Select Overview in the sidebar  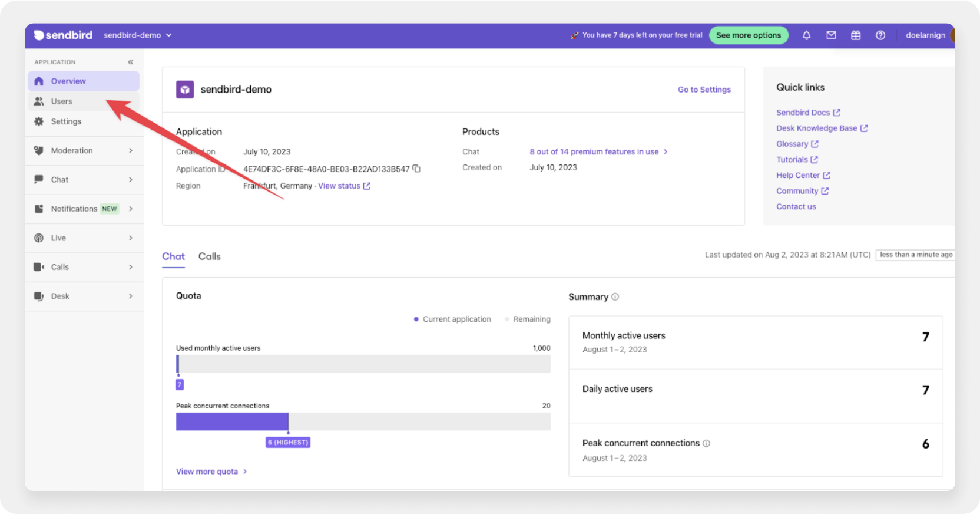click(84, 81)
